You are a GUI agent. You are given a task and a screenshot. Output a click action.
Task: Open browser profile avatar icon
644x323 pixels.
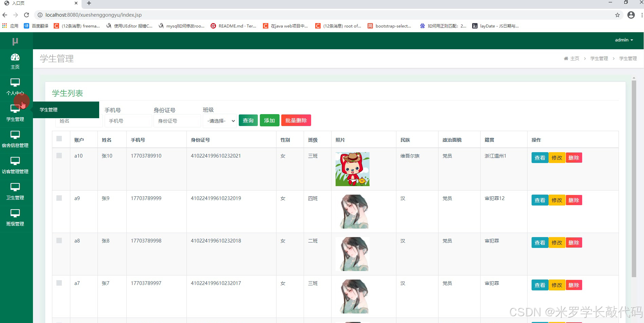point(631,15)
